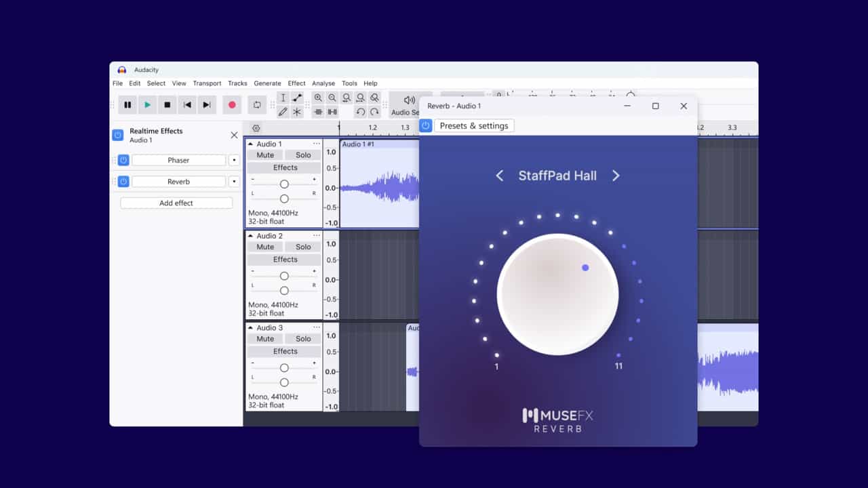Enable the Loop playback button
This screenshot has height=488, width=868.
(x=257, y=105)
